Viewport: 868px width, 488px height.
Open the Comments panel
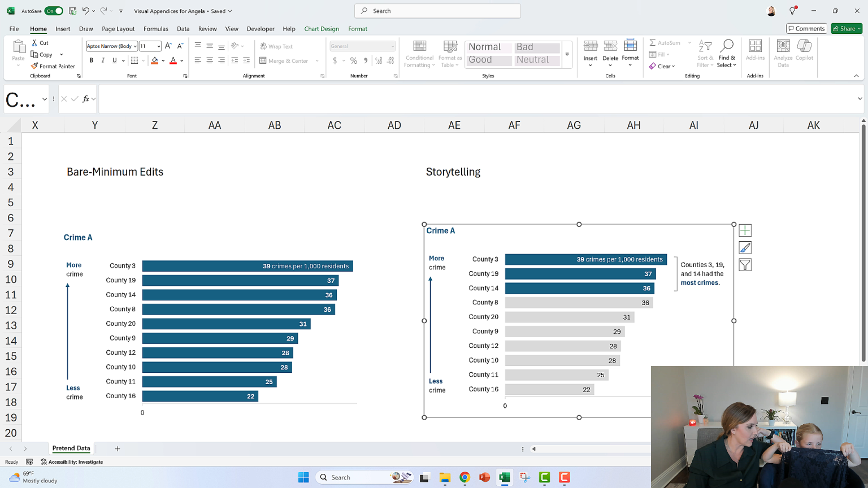tap(806, 28)
